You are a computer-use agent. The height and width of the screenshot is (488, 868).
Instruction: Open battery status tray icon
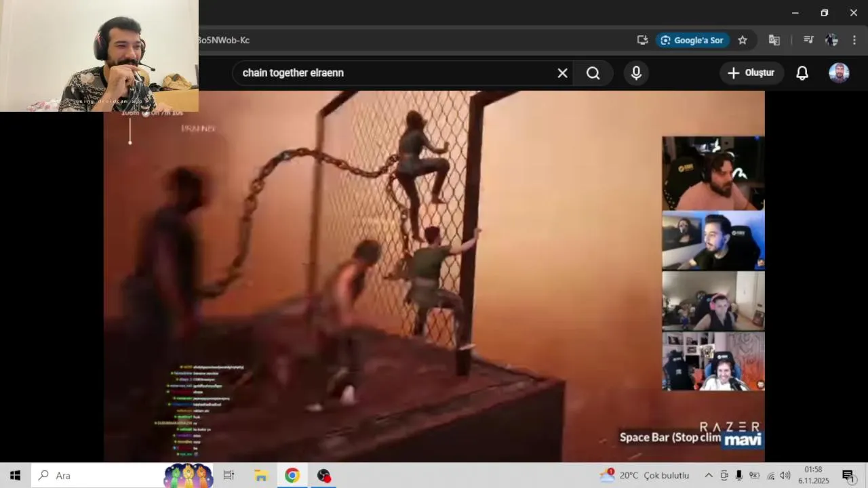(754, 475)
